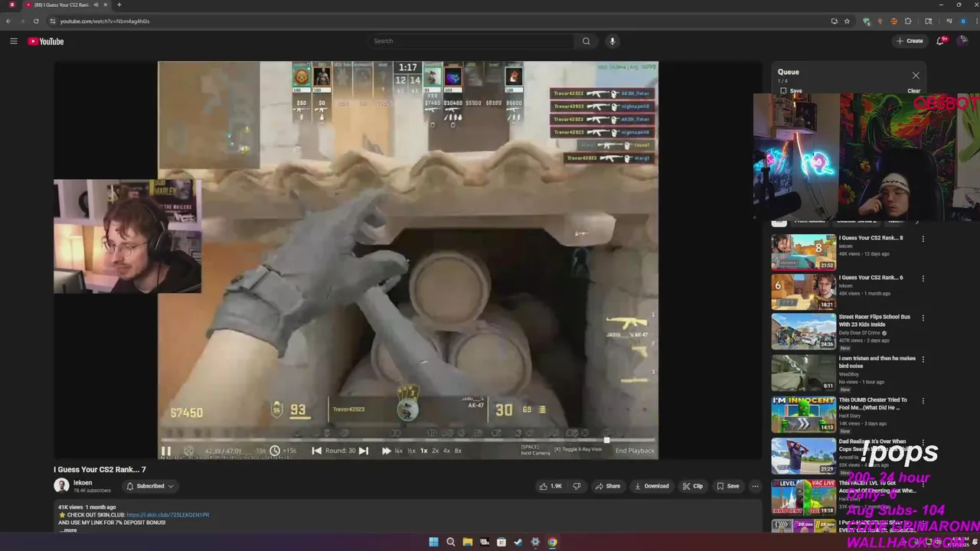Open lekoen's channel avatar below the video
Image resolution: width=980 pixels, height=551 pixels.
click(61, 486)
